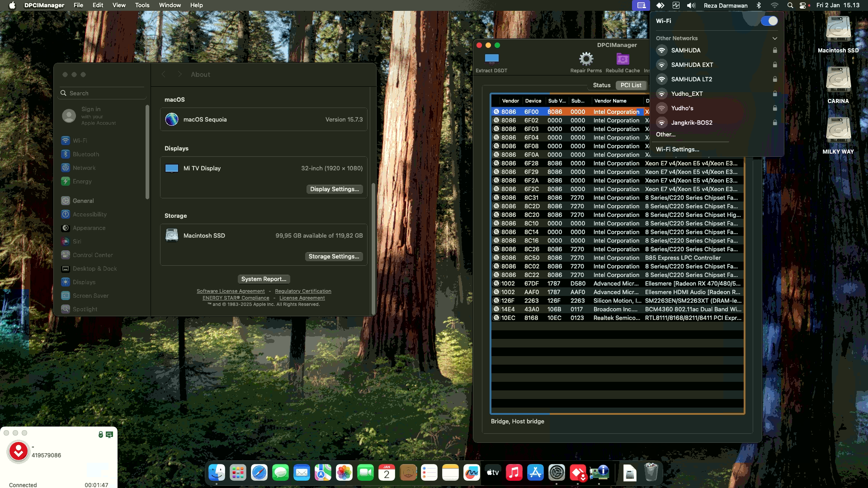This screenshot has height=488, width=868.
Task: Select the B85 Express LPC Controller row
Action: (x=618, y=258)
